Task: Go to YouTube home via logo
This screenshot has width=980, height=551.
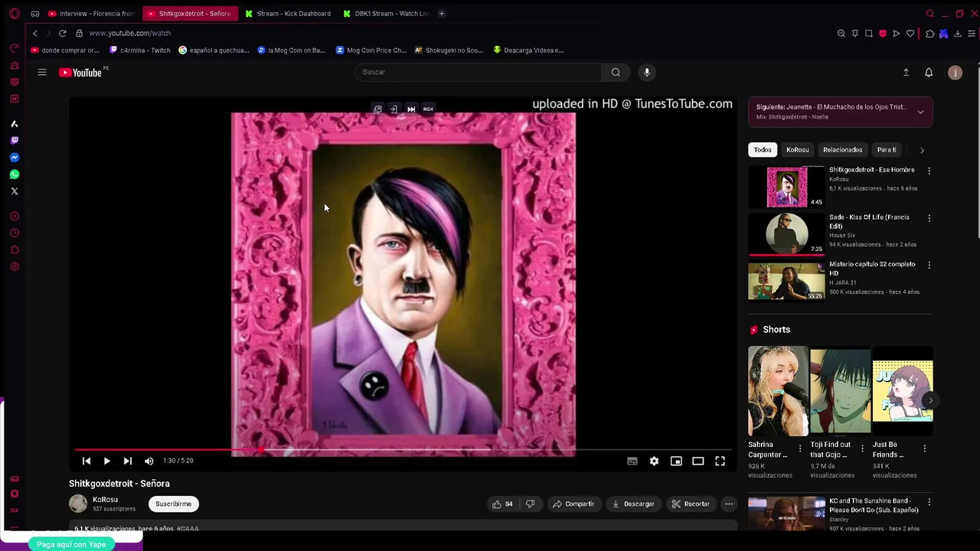Action: [80, 72]
